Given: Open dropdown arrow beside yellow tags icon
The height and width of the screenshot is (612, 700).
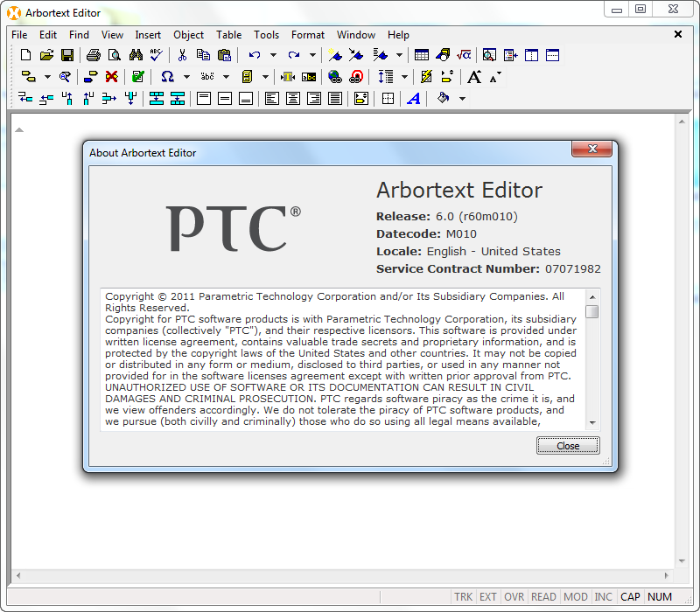Looking at the screenshot, I should click(x=47, y=77).
